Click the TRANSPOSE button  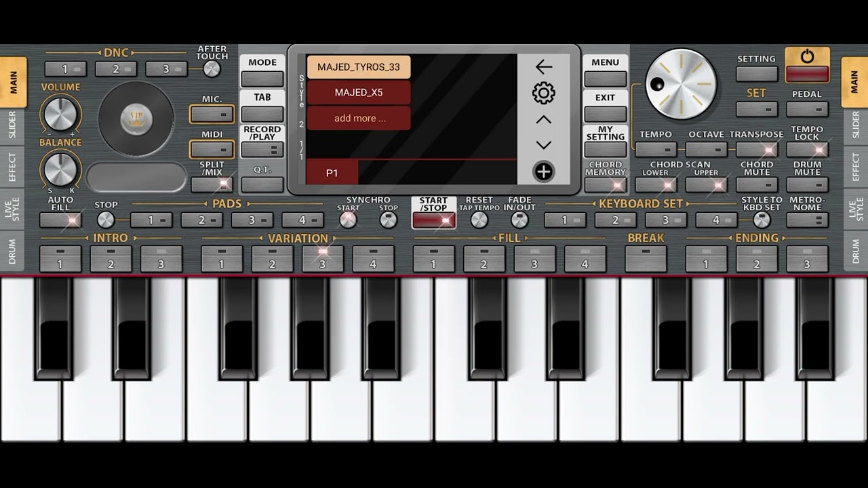pos(757,149)
